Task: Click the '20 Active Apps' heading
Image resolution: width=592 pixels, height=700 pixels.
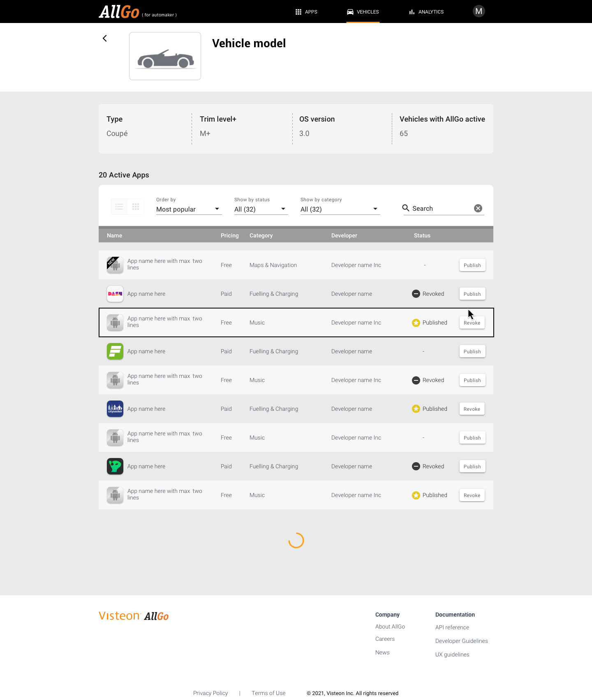Action: [x=124, y=175]
